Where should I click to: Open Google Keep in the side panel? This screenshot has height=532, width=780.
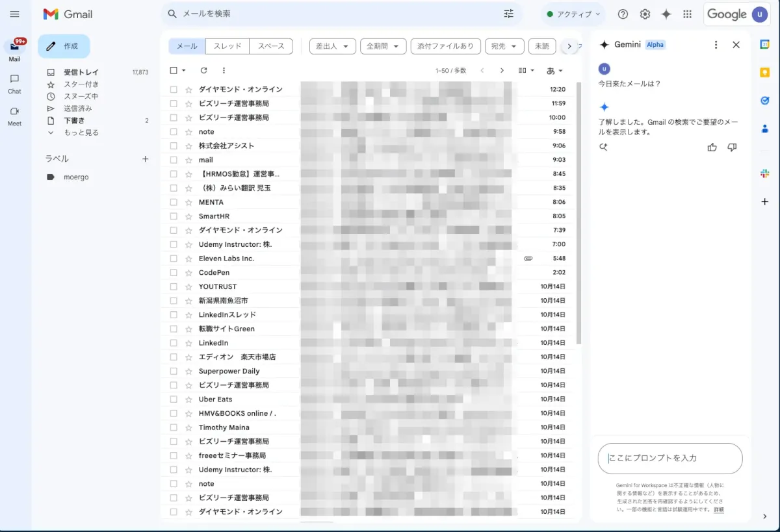pyautogui.click(x=765, y=72)
